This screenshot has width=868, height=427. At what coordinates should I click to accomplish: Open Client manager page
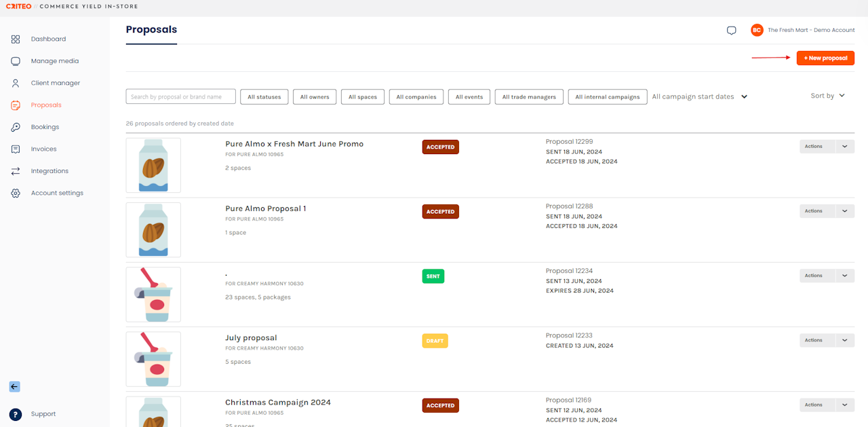pyautogui.click(x=56, y=83)
